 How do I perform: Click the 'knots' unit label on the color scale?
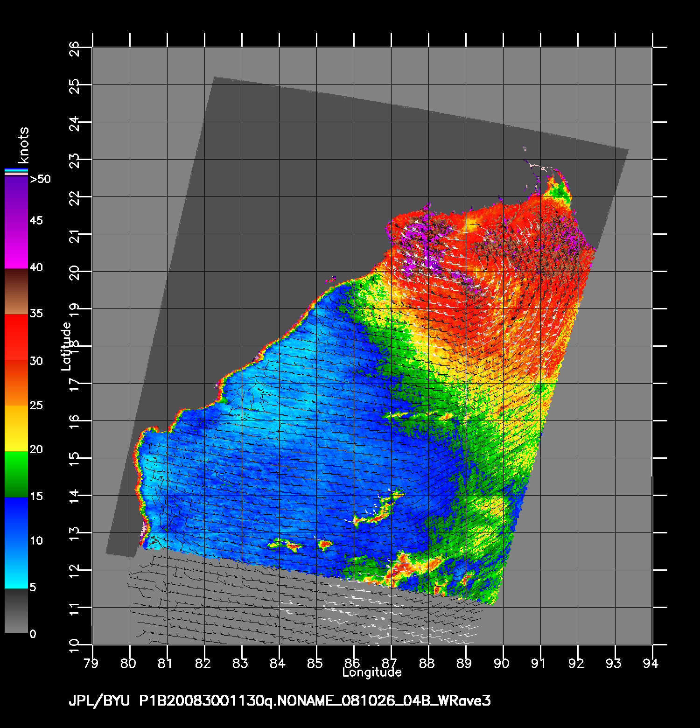point(23,145)
